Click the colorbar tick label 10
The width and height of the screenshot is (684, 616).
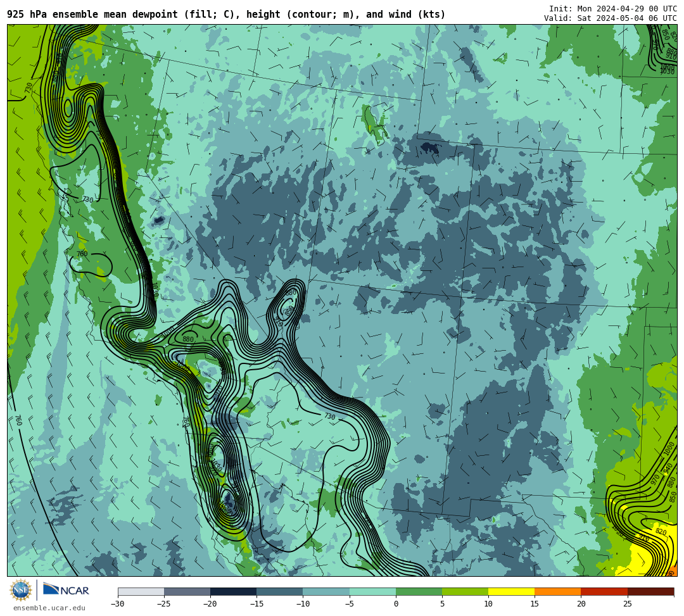click(488, 604)
